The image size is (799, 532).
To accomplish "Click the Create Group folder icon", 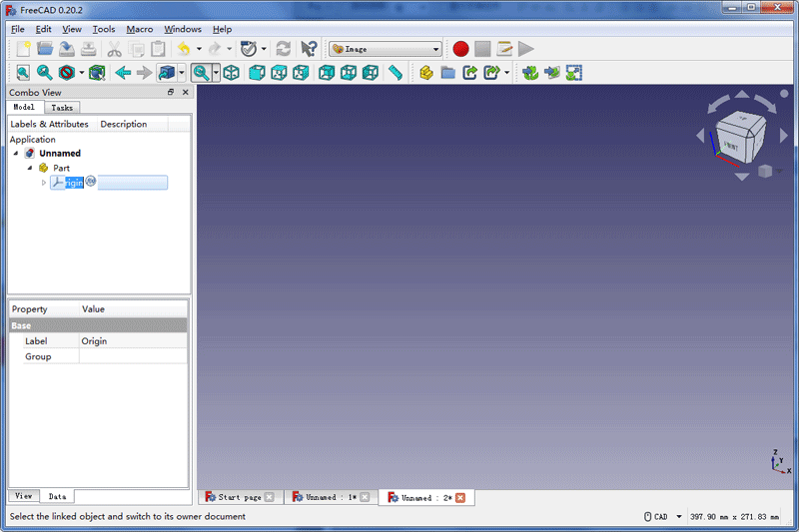I will [x=447, y=73].
